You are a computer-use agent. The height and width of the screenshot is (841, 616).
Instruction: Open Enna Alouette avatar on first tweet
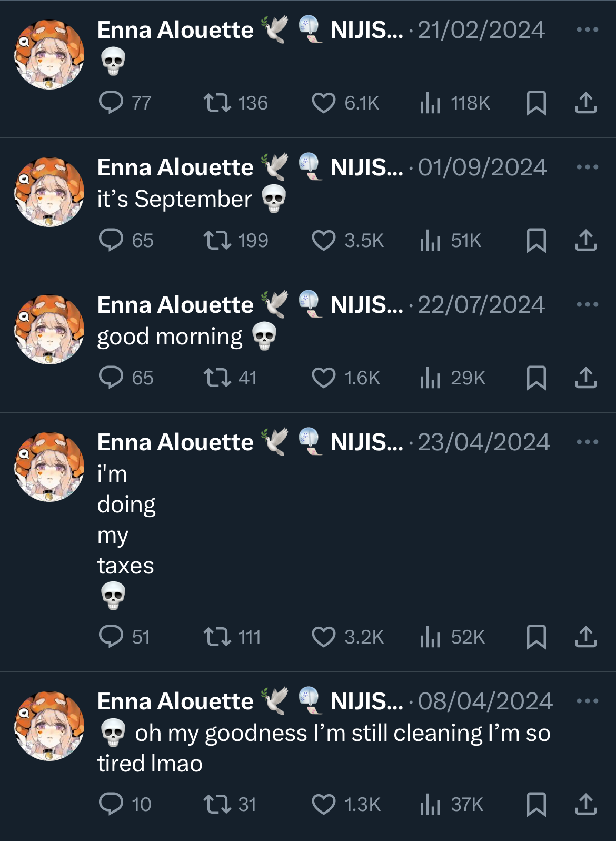click(x=49, y=55)
